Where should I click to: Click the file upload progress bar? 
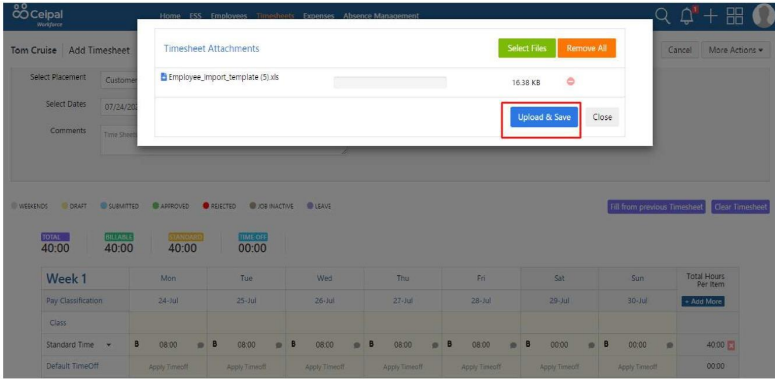point(390,82)
